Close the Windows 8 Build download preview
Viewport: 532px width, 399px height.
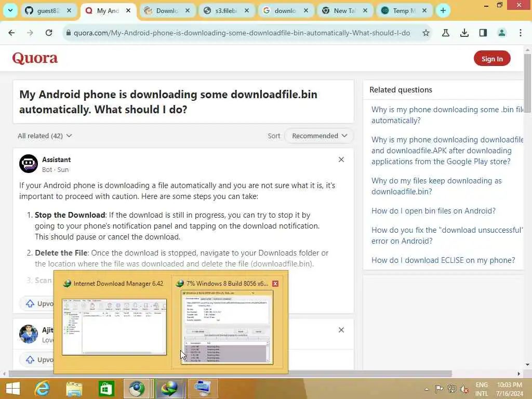275,284
